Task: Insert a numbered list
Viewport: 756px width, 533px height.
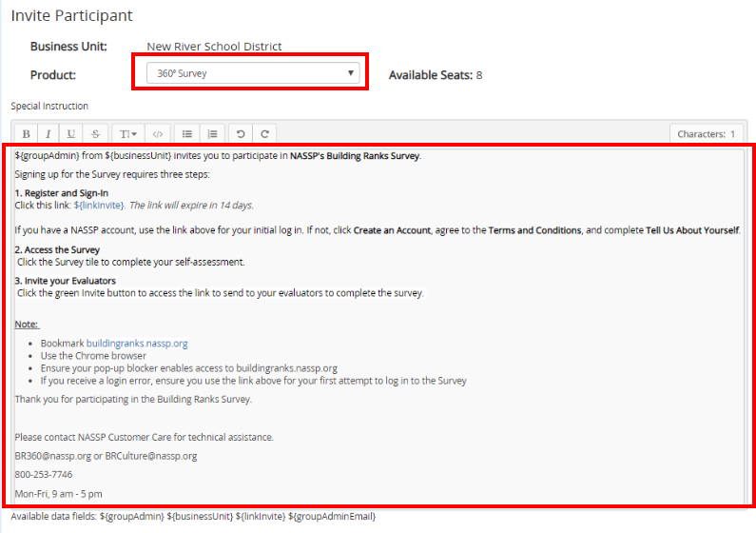Action: [x=212, y=134]
